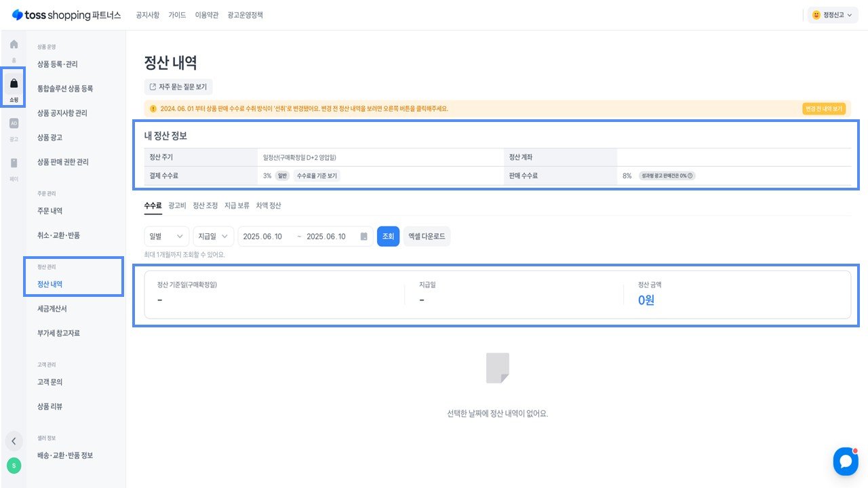Image resolution: width=868 pixels, height=488 pixels.
Task: Click the 엑셀 다운로드 button
Action: point(427,237)
